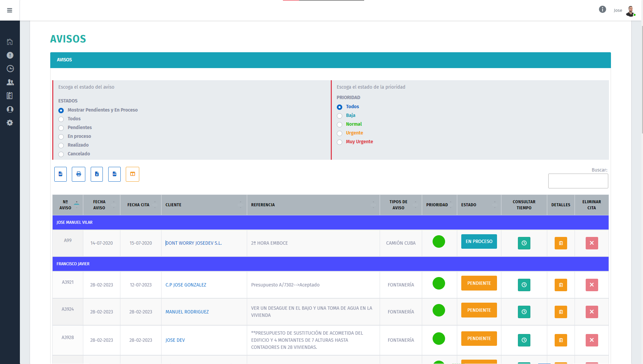Check time for aviso A99
Viewport: 643px width, 364px height.
(x=524, y=243)
